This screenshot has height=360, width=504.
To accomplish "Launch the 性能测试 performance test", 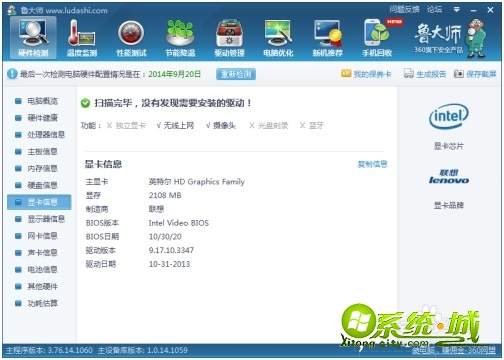I will pyautogui.click(x=131, y=38).
